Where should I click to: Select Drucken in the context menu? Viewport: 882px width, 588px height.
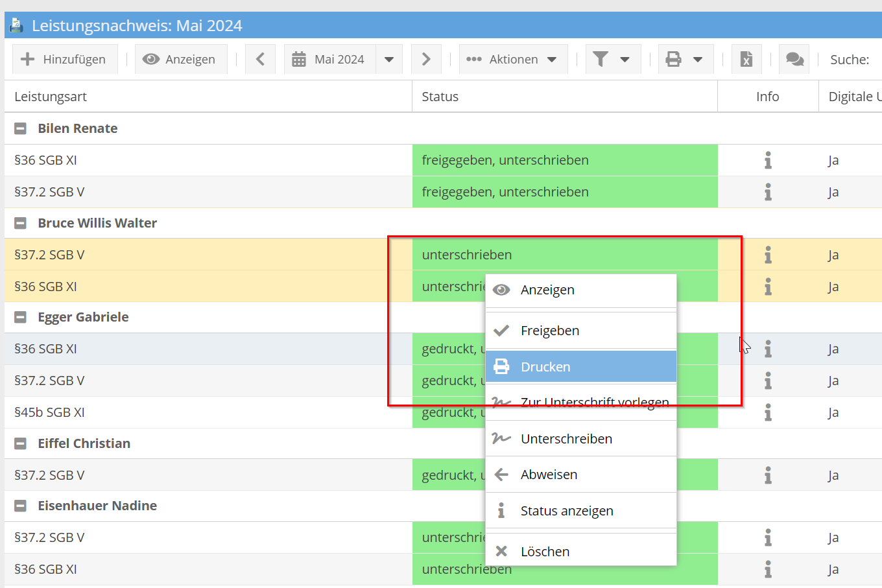click(x=545, y=367)
